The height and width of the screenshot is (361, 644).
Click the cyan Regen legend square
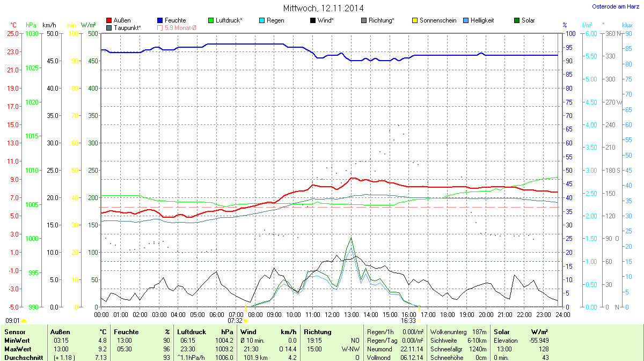click(262, 20)
